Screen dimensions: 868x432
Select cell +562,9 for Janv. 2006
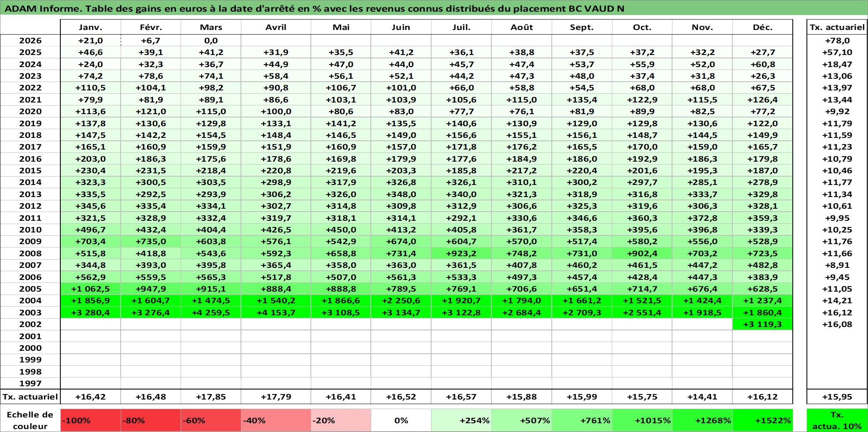click(91, 277)
